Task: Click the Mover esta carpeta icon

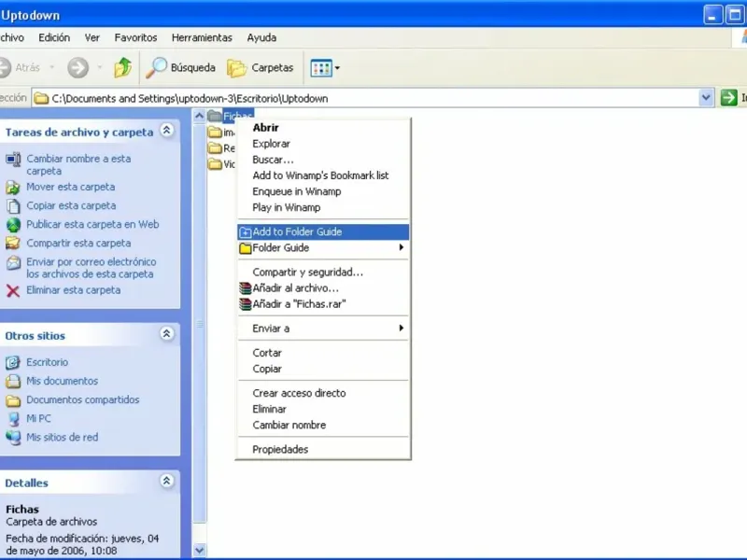Action: point(13,188)
